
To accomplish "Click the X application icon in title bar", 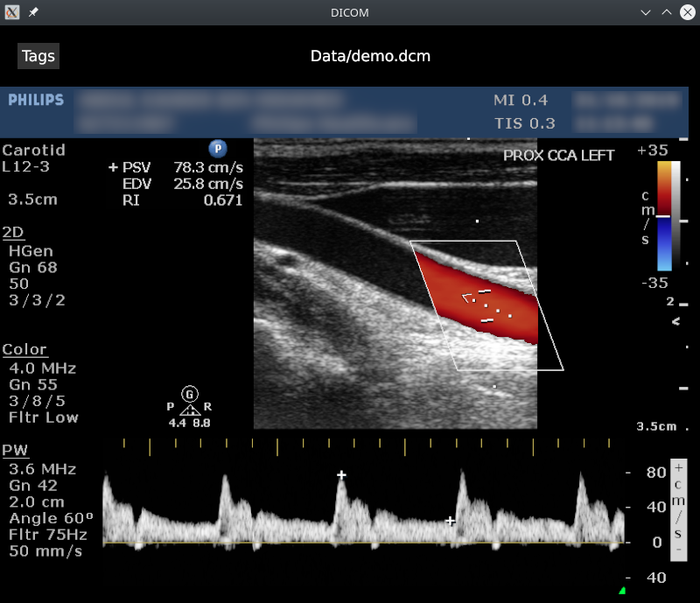I will coord(12,12).
